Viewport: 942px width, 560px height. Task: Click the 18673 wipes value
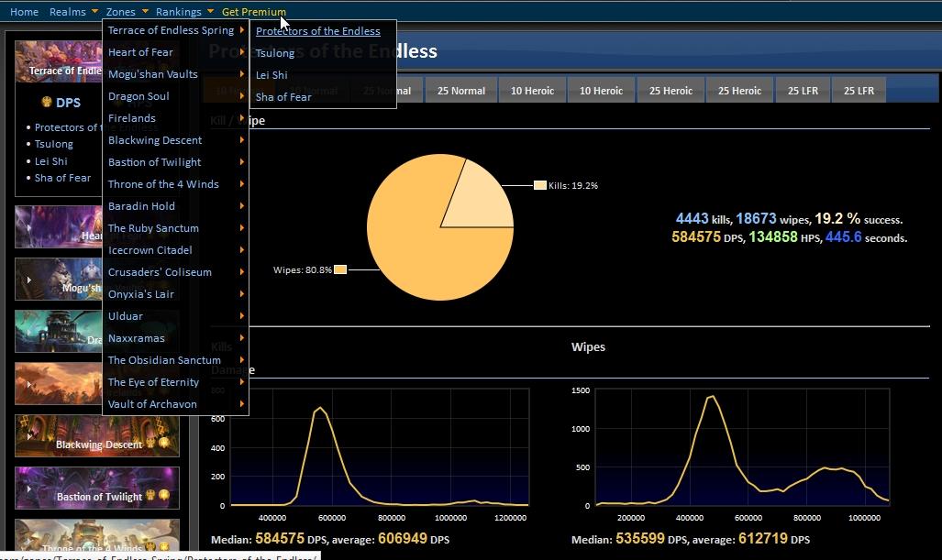pos(756,218)
